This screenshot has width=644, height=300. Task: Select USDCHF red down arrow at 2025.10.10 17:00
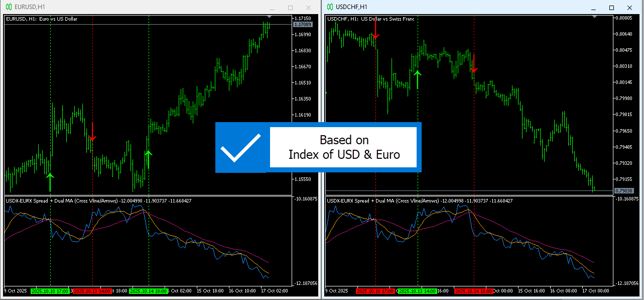[x=375, y=29]
